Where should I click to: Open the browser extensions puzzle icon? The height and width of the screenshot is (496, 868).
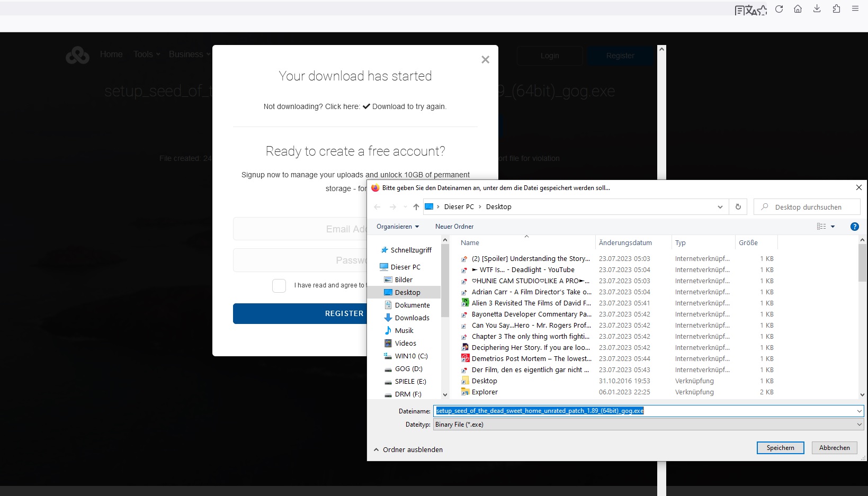tap(836, 9)
